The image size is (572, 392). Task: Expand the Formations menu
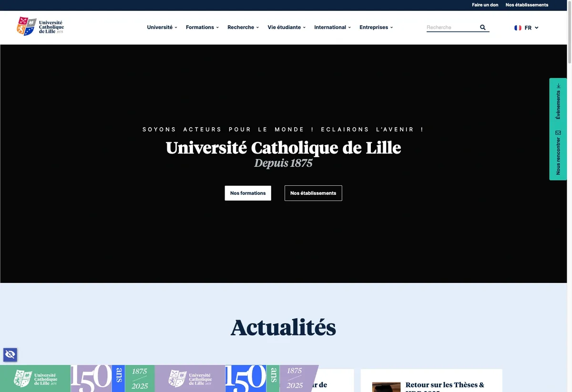click(202, 27)
